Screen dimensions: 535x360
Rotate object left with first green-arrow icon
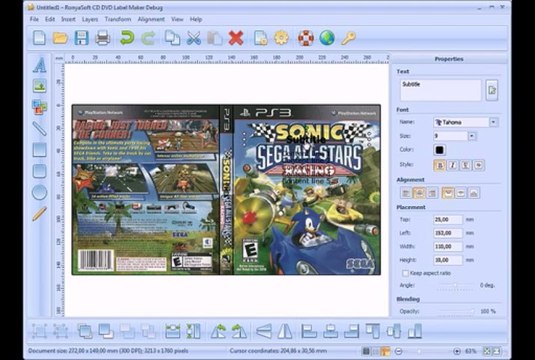[218, 331]
